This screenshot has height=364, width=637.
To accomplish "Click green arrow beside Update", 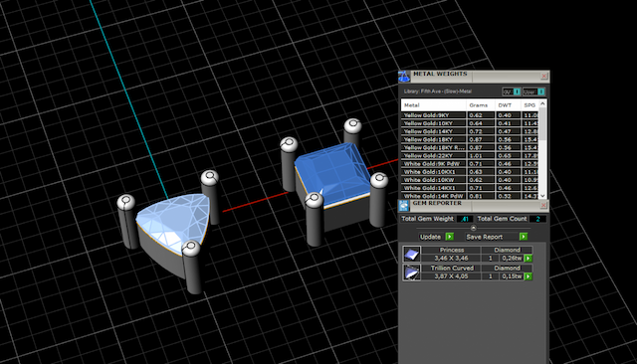I will coord(449,237).
